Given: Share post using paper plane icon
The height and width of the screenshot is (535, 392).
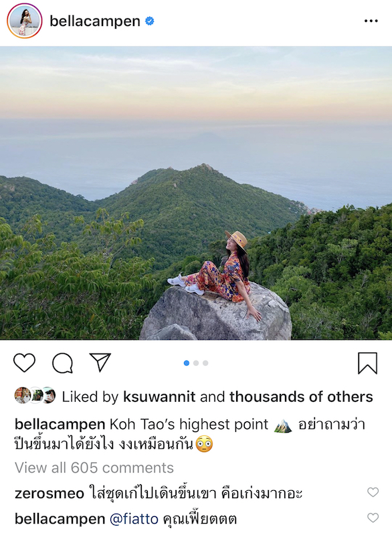Looking at the screenshot, I should click(x=100, y=362).
